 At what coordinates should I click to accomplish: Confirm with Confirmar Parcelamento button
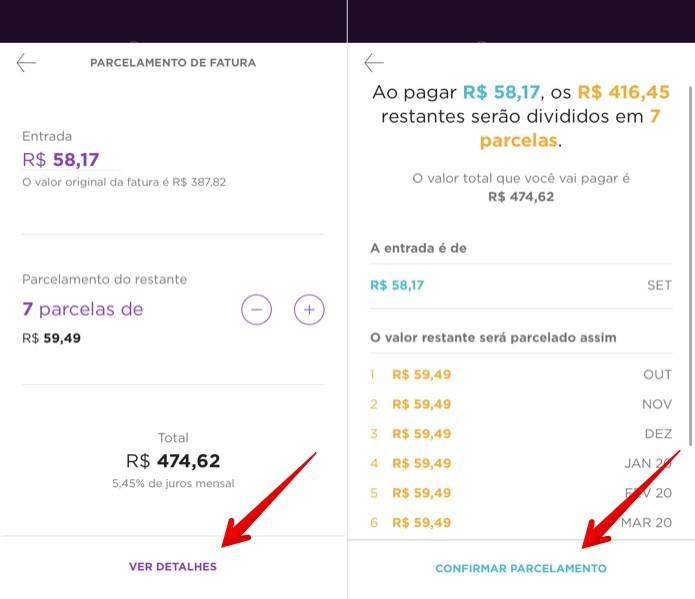pyautogui.click(x=521, y=568)
